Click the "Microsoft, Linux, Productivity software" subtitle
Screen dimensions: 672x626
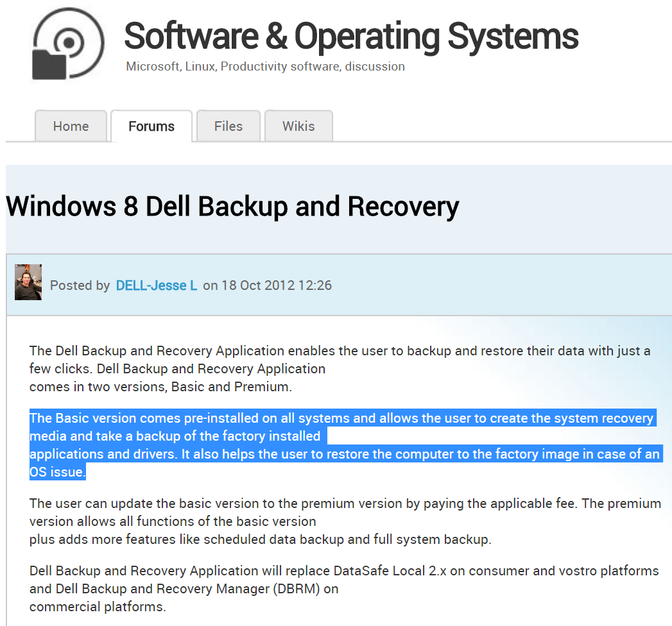[265, 67]
